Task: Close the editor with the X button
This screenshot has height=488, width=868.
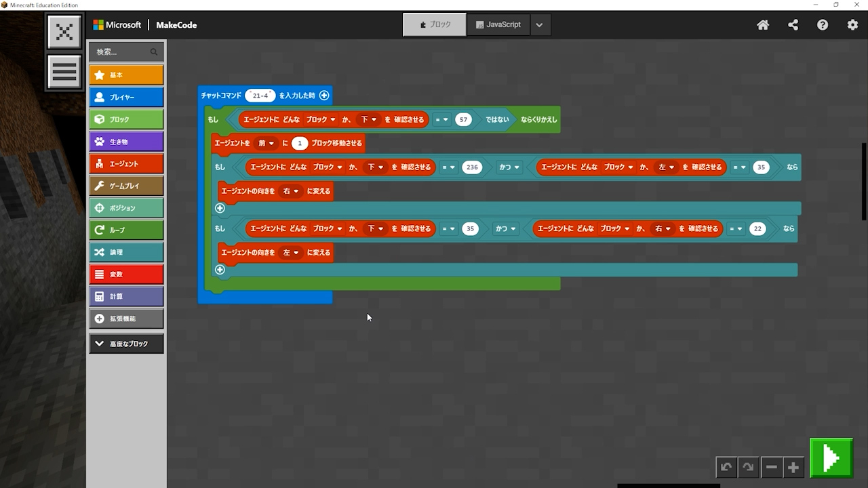Action: tap(64, 32)
